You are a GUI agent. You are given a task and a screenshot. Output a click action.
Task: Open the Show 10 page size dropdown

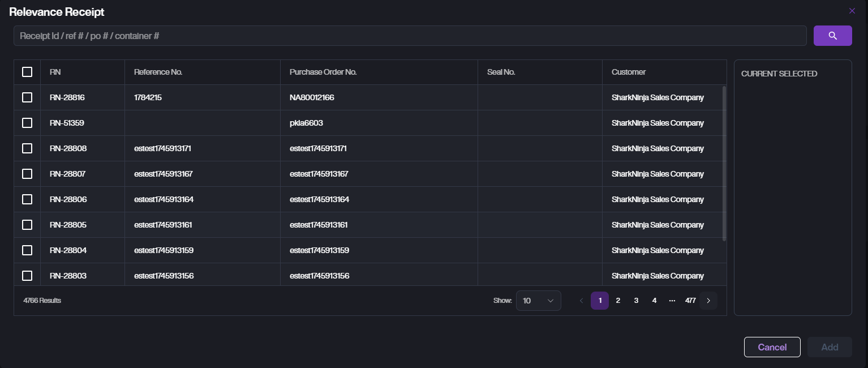(x=538, y=301)
